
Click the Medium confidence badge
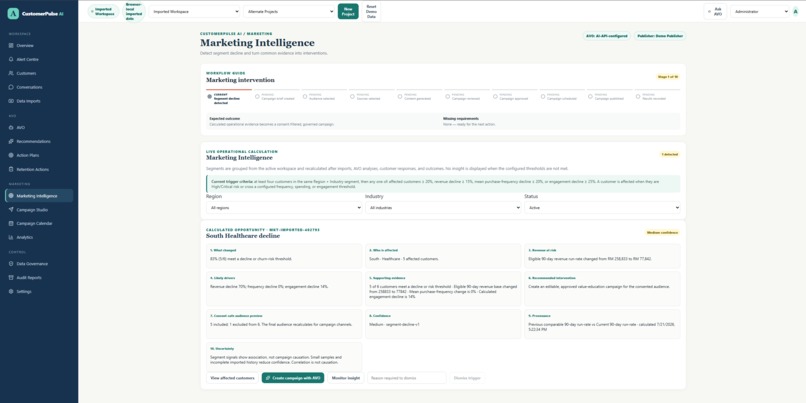tap(663, 232)
